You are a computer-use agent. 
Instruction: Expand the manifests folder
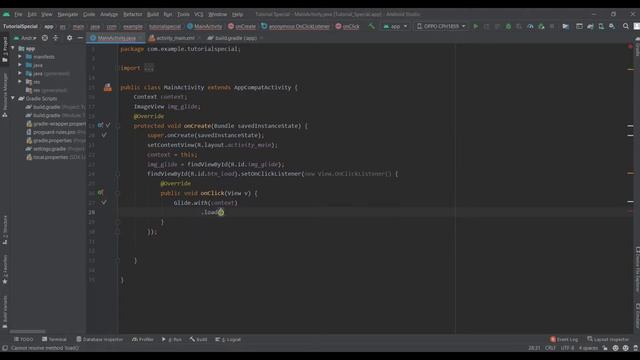(20, 57)
